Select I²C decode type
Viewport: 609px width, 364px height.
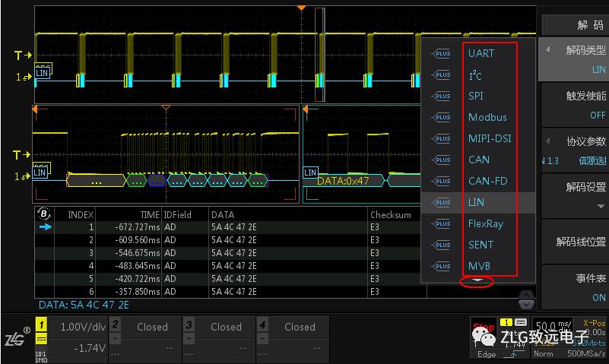[x=475, y=75]
